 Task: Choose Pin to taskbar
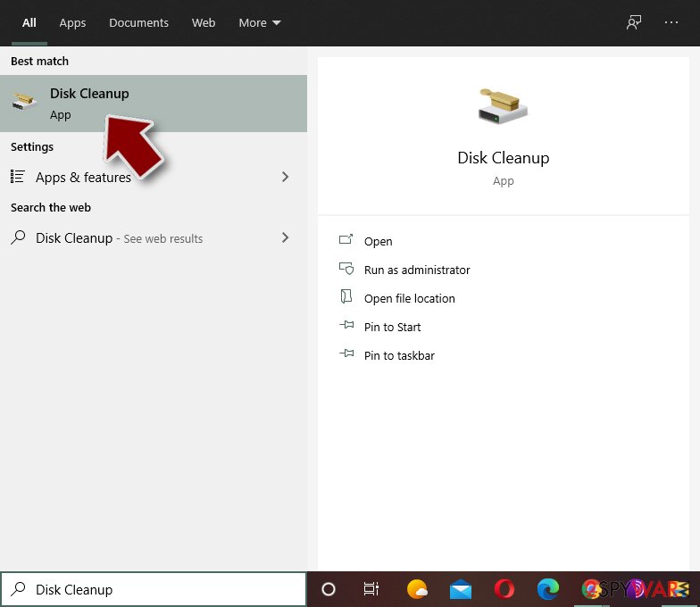(x=399, y=355)
